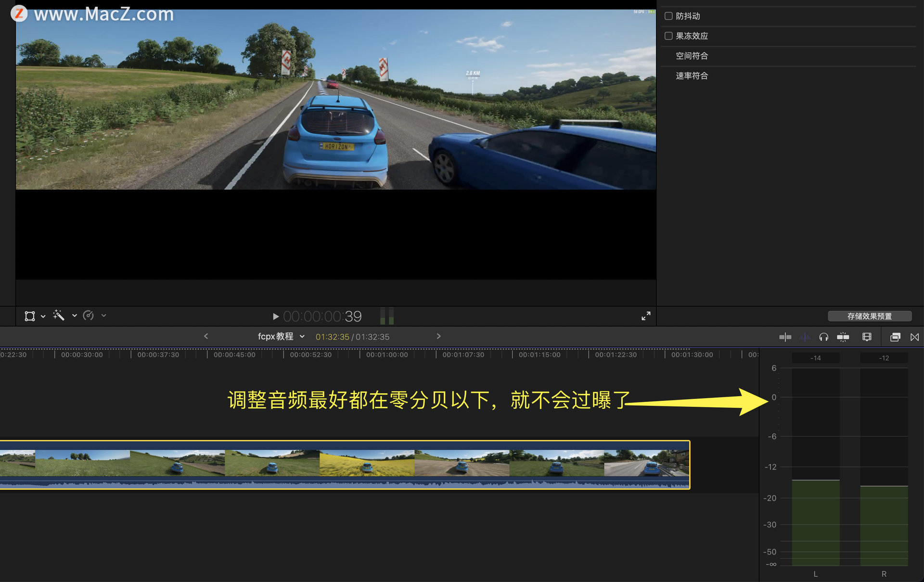Screen dimensions: 924x582
Task: Open the retime options chevron
Action: pyautogui.click(x=103, y=316)
